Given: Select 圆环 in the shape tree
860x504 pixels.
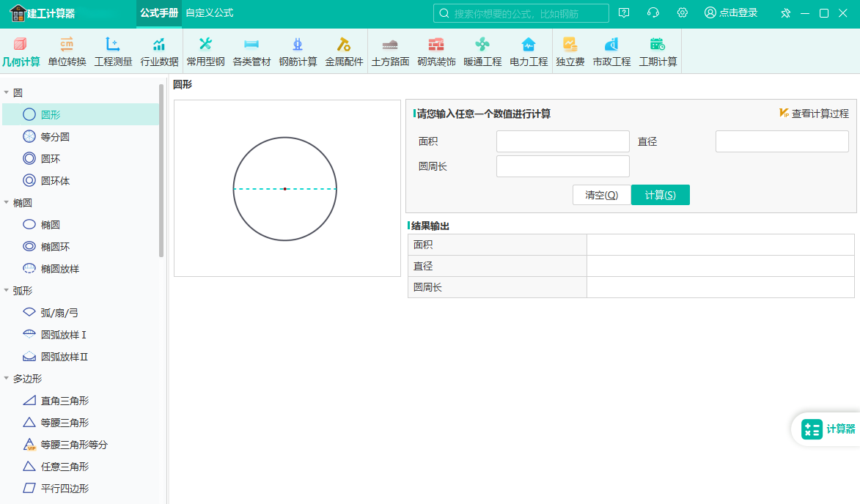Looking at the screenshot, I should 50,159.
